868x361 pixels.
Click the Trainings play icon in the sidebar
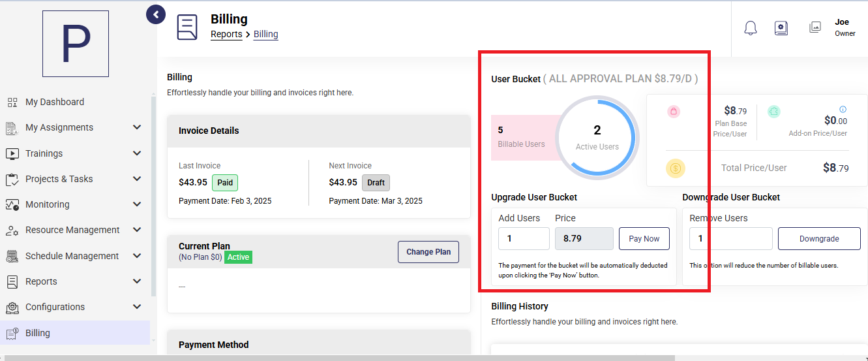click(12, 153)
